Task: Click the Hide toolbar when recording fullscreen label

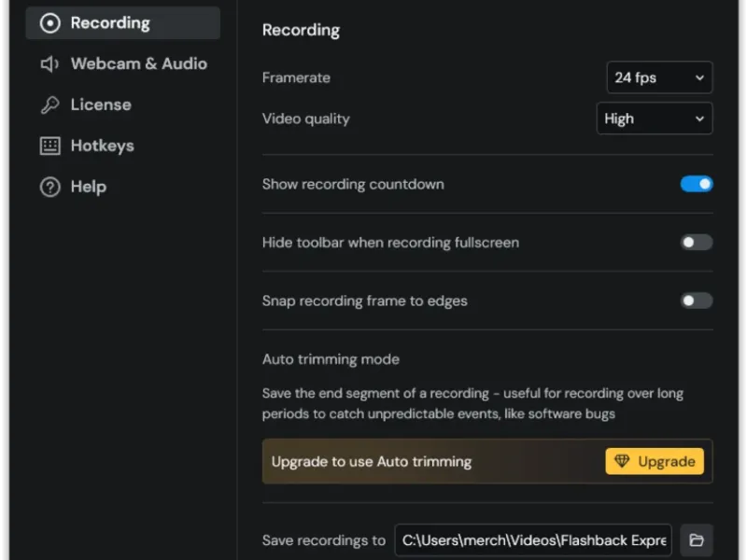Action: pyautogui.click(x=390, y=243)
